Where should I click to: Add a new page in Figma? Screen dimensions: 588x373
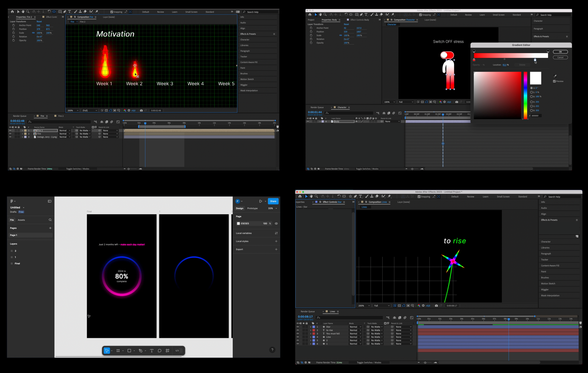(x=50, y=228)
